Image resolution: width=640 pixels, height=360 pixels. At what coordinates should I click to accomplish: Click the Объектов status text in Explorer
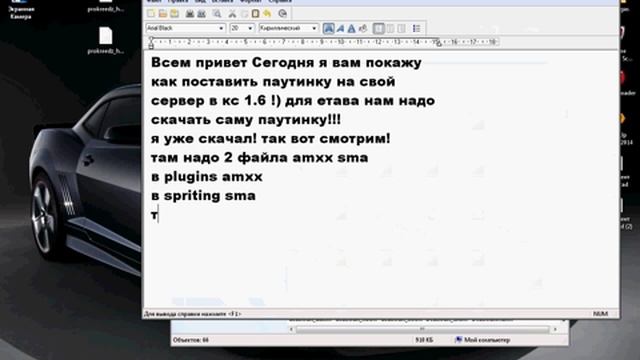tap(191, 340)
